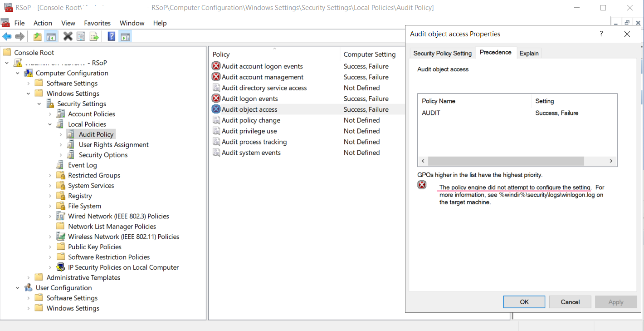The width and height of the screenshot is (644, 331).
Task: Click the horizontal scrollbar thumb in Precedence list
Action: (x=506, y=161)
